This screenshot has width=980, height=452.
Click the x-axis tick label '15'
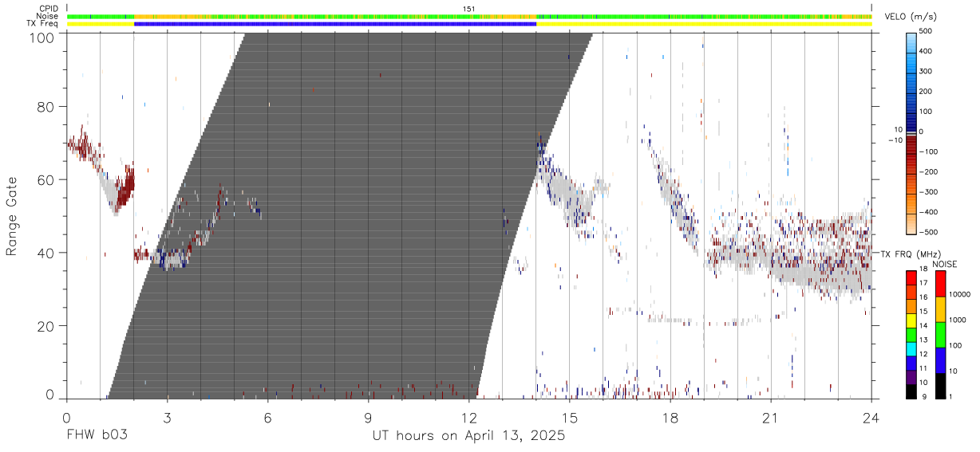click(569, 417)
